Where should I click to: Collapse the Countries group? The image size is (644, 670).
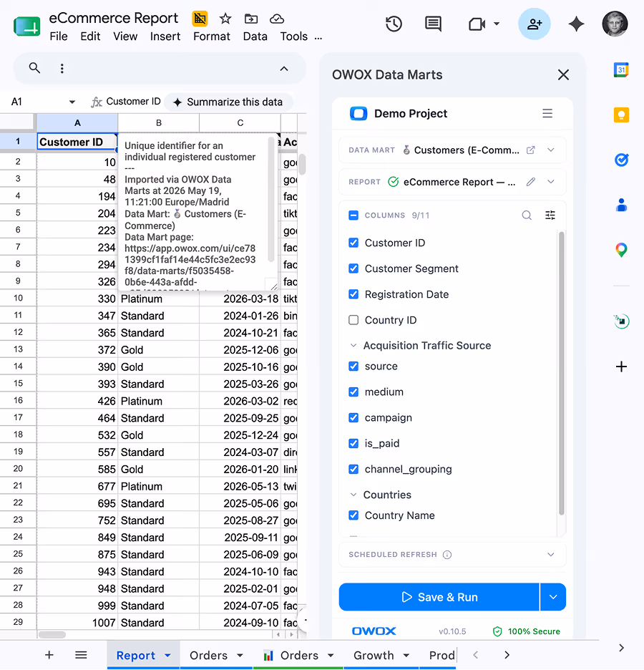tap(353, 495)
